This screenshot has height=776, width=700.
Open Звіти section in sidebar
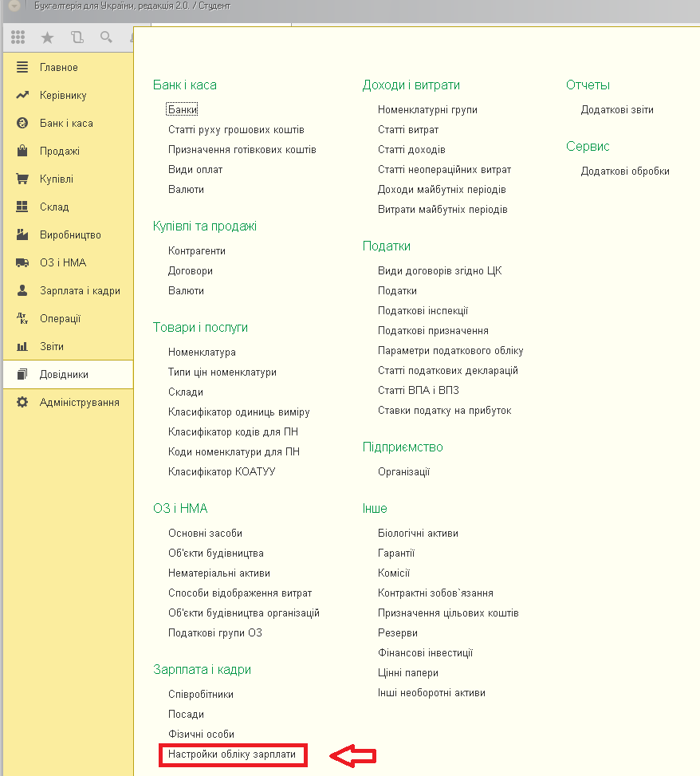[52, 346]
